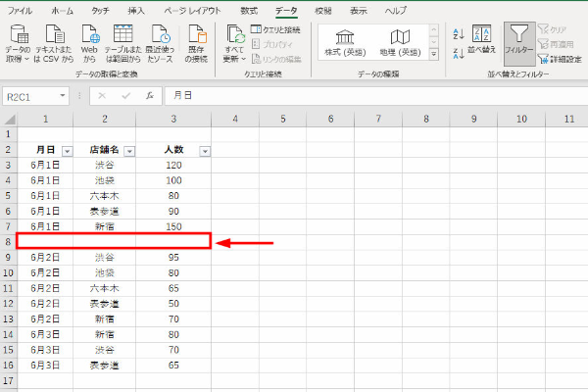Viewport: 588px width, 392px height.
Task: Open the ファイル menu tab
Action: pyautogui.click(x=21, y=10)
